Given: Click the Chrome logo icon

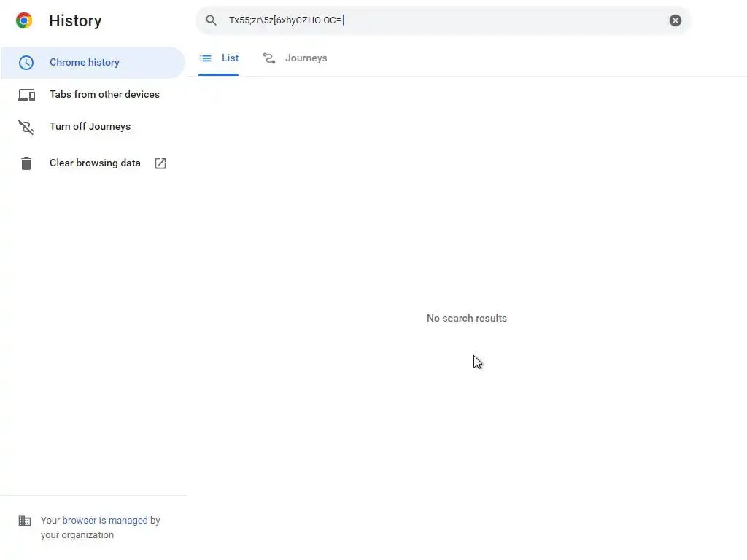Looking at the screenshot, I should [24, 20].
